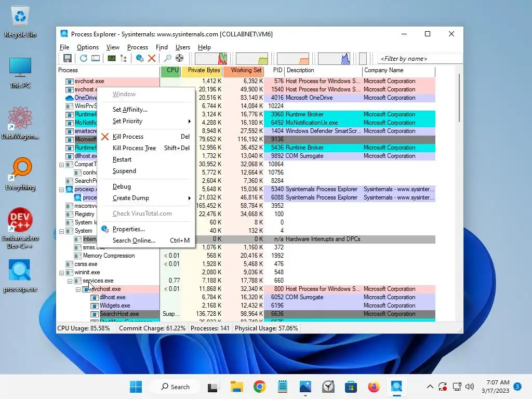
Task: Choose Set Affinity from context menu
Action: (x=146, y=110)
